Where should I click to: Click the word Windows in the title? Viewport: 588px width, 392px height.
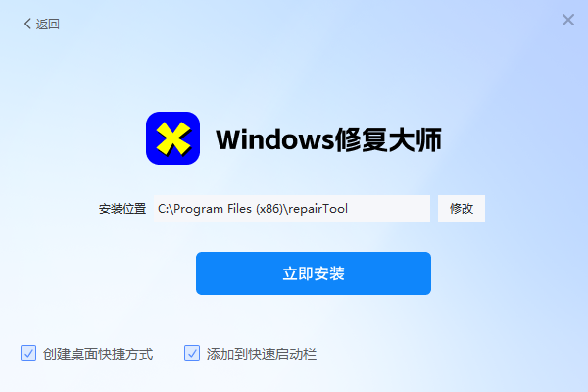275,139
